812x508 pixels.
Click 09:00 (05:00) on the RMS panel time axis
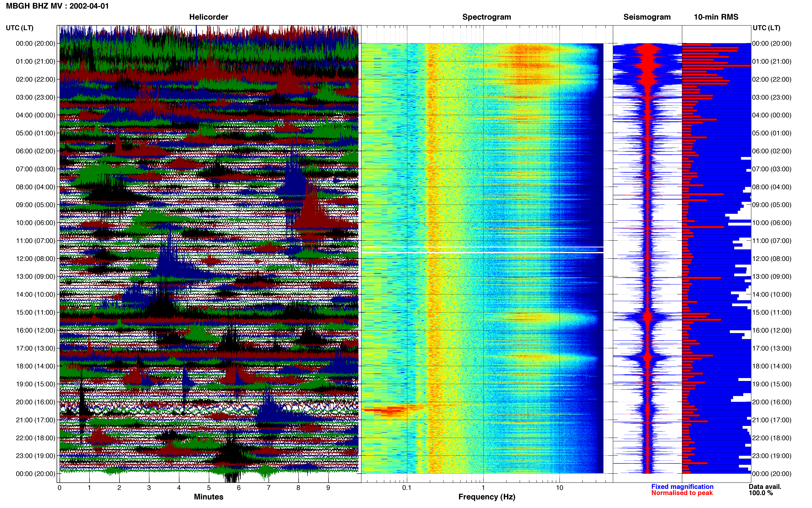coord(772,205)
